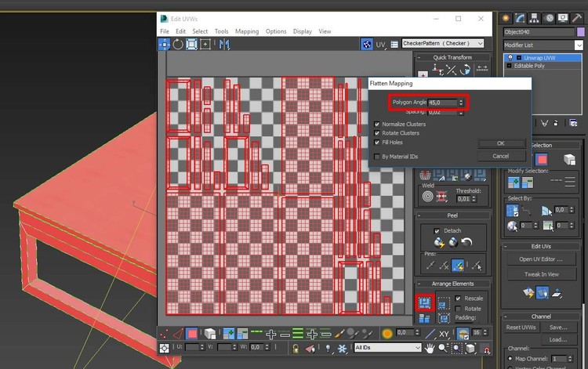Click Open UV Editor button
The width and height of the screenshot is (588, 369).
pos(541,259)
